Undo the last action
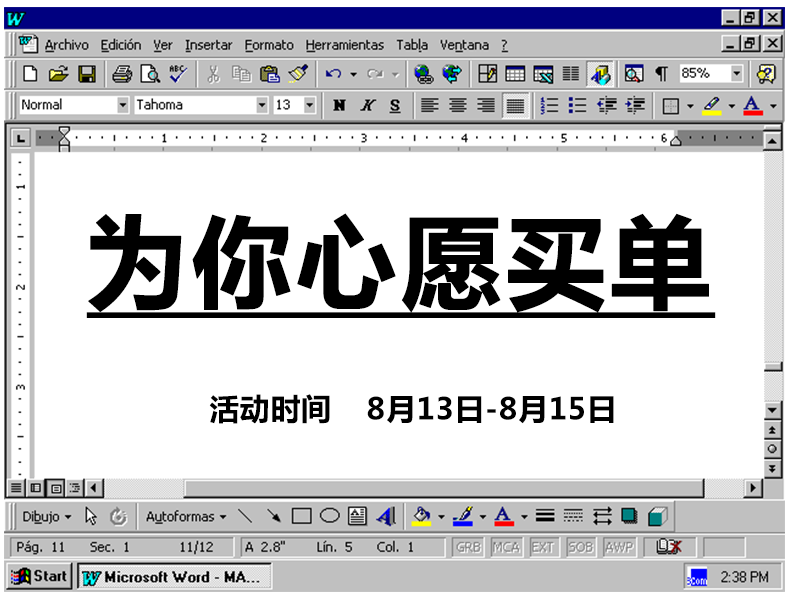The image size is (790, 606). pos(333,75)
